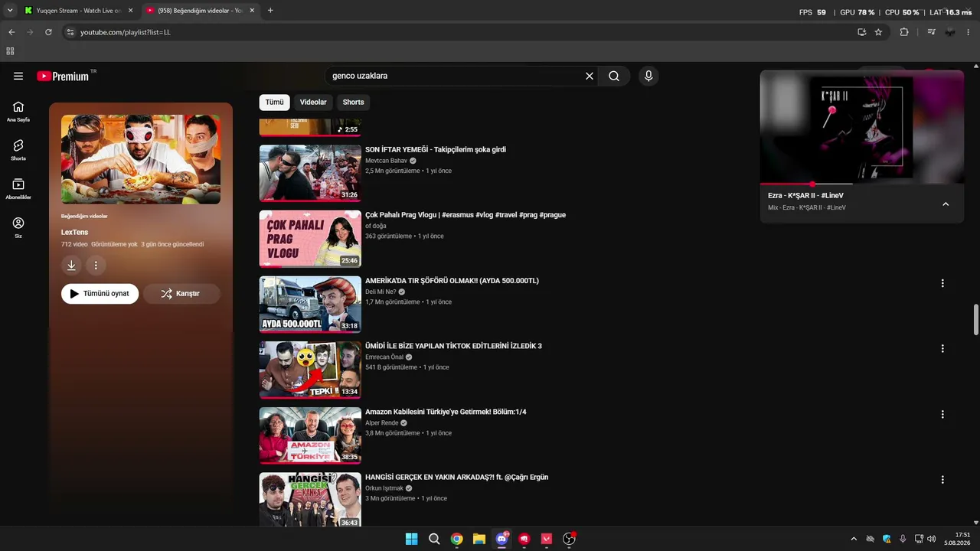The image size is (980, 551).
Task: Close the Beğendiğim videolar tab
Action: [x=252, y=11]
